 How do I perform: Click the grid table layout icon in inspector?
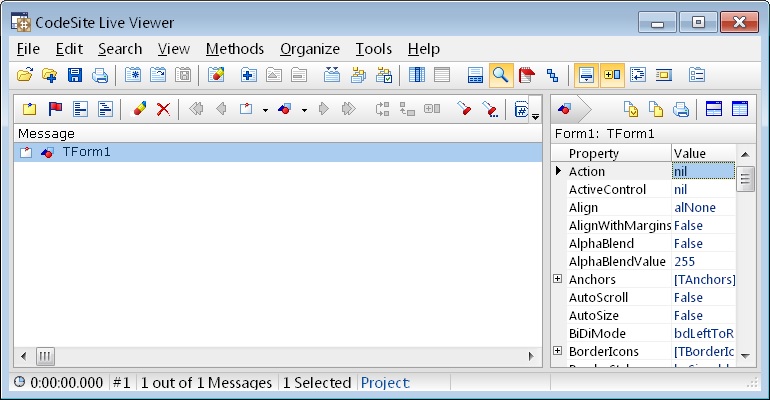click(x=740, y=108)
